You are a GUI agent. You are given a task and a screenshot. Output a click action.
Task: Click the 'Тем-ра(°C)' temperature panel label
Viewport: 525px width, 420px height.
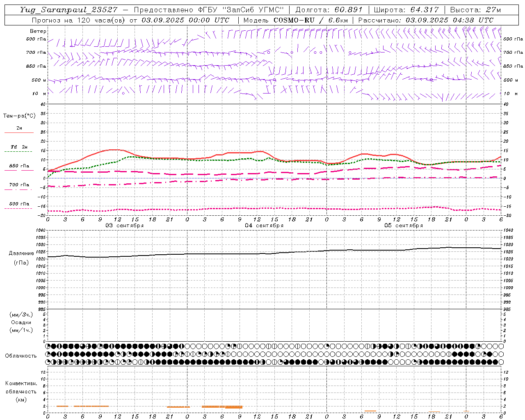pos(19,116)
